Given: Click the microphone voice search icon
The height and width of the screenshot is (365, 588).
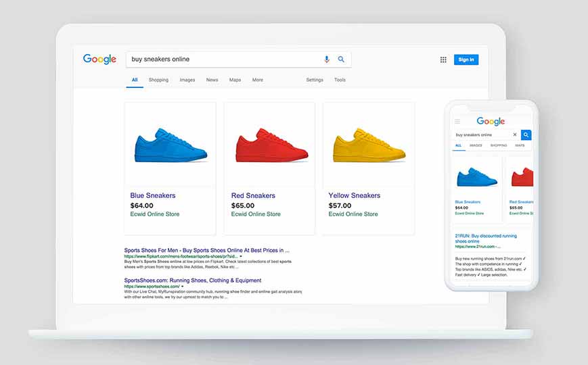Looking at the screenshot, I should [327, 59].
